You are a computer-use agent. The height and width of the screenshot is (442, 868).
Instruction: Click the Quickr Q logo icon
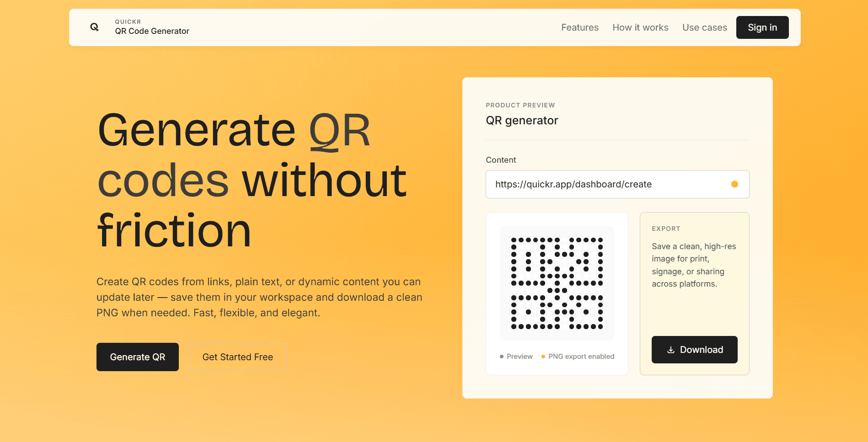coord(94,27)
